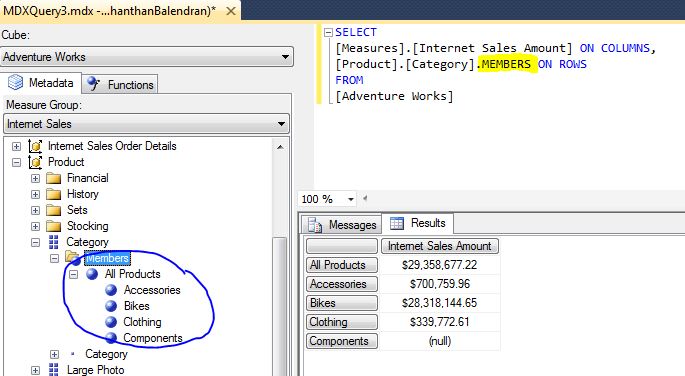Select the MDXQuery3.mdx document tab
Screen dimensions: 685x376
click(x=109, y=10)
